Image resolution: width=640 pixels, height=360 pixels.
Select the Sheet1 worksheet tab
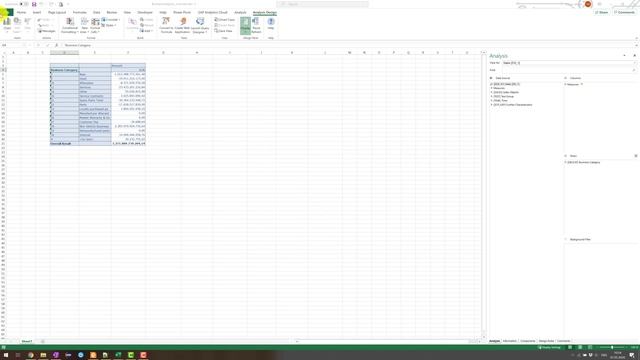[x=27, y=341]
